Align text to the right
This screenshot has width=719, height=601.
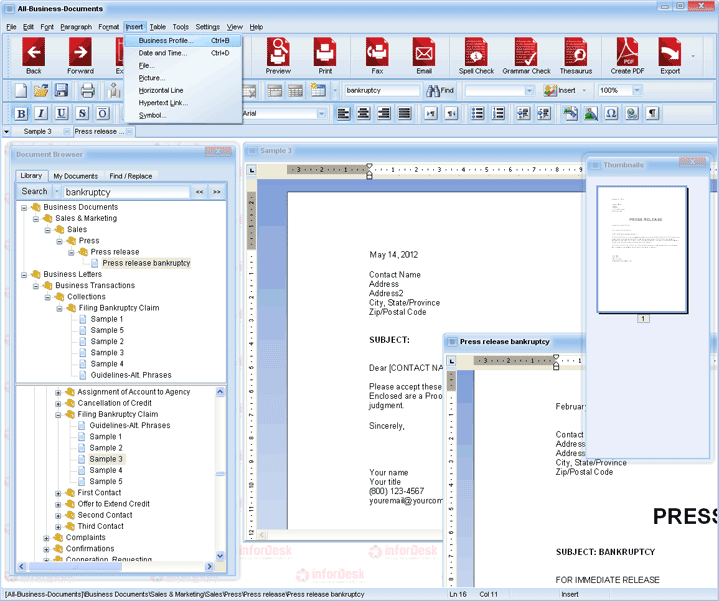[x=384, y=113]
